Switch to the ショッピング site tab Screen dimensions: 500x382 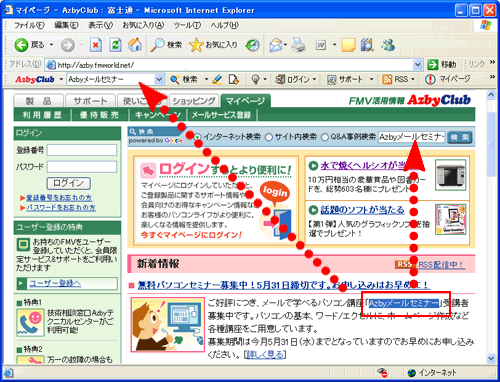pyautogui.click(x=194, y=101)
